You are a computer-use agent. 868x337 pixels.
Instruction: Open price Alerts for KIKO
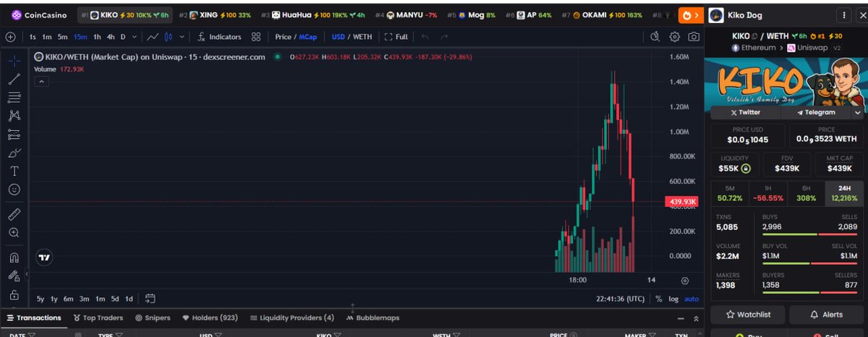point(826,315)
